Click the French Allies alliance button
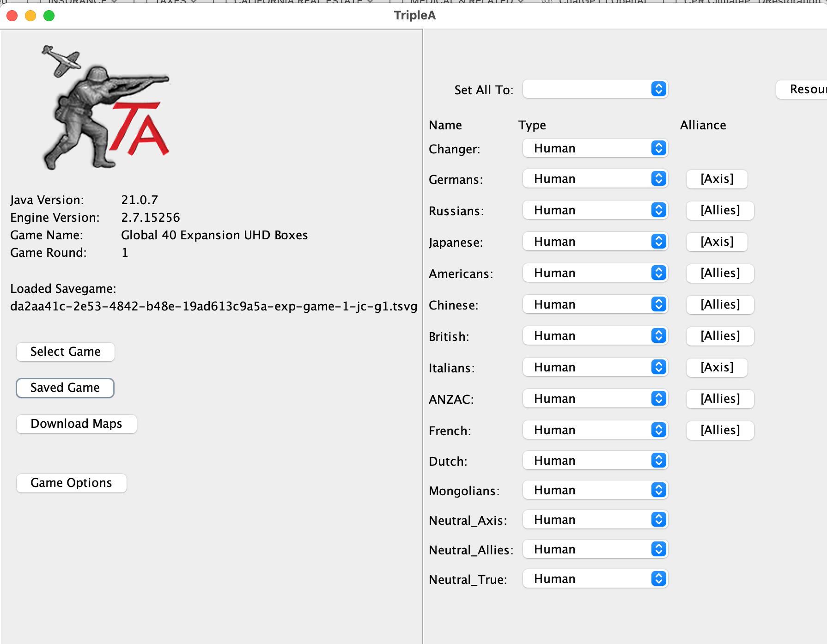This screenshot has width=827, height=644. click(x=719, y=430)
